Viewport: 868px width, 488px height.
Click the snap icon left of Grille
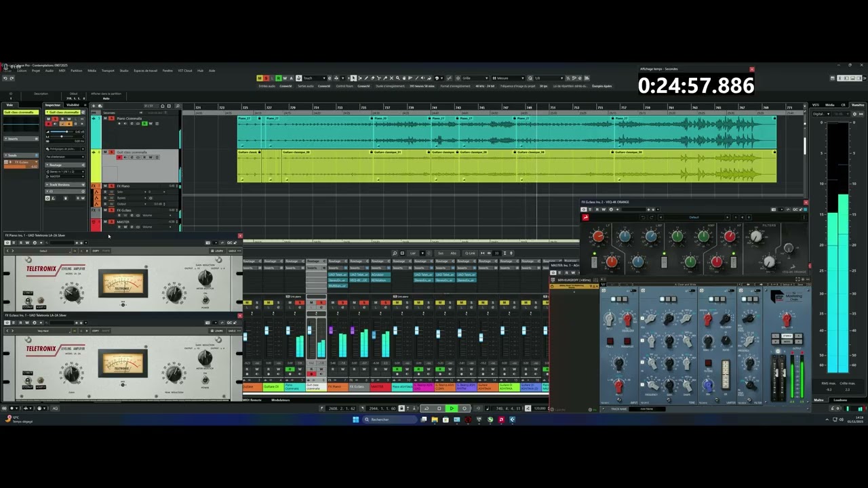[458, 78]
